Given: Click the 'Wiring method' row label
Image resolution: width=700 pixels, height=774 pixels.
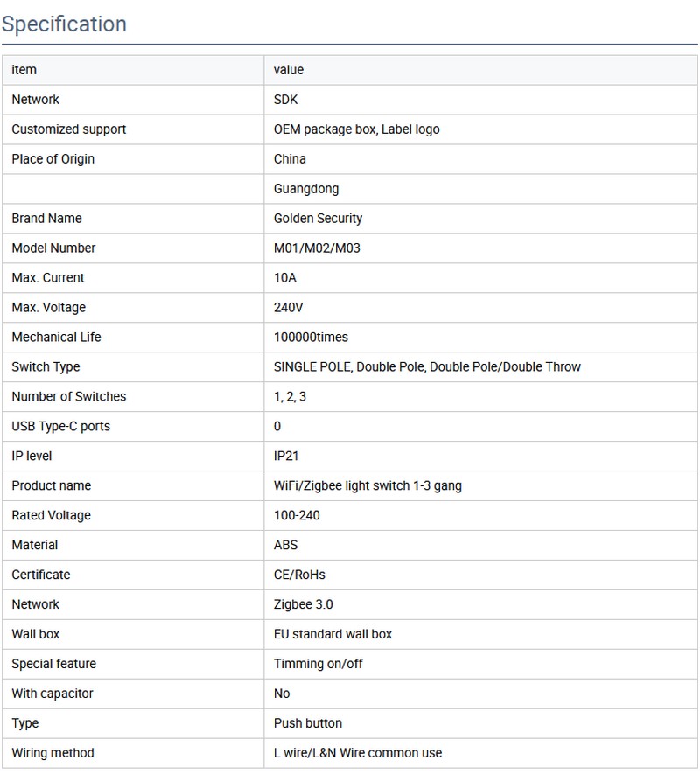Looking at the screenshot, I should click(52, 754).
